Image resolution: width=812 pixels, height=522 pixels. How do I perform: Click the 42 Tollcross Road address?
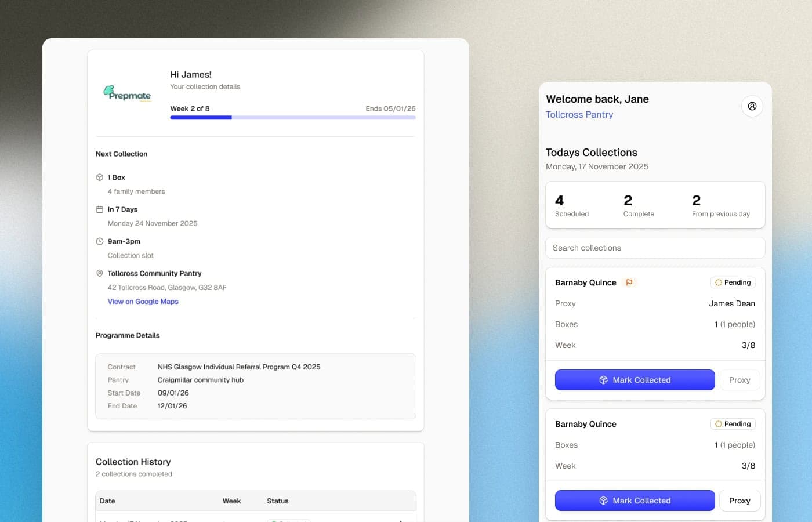click(x=167, y=287)
